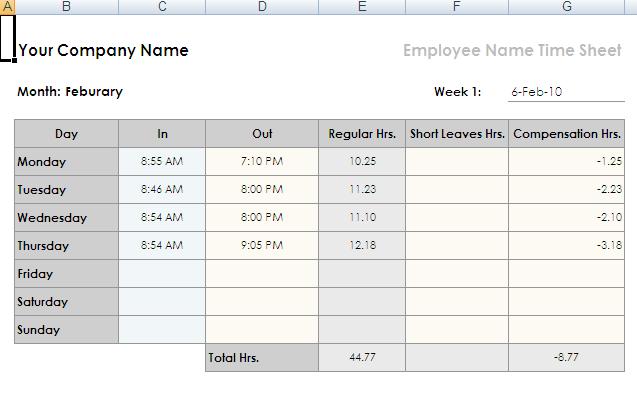Click Thursday's Short Leaves Hrs. cell
Screen dimensions: 637x393
457,246
